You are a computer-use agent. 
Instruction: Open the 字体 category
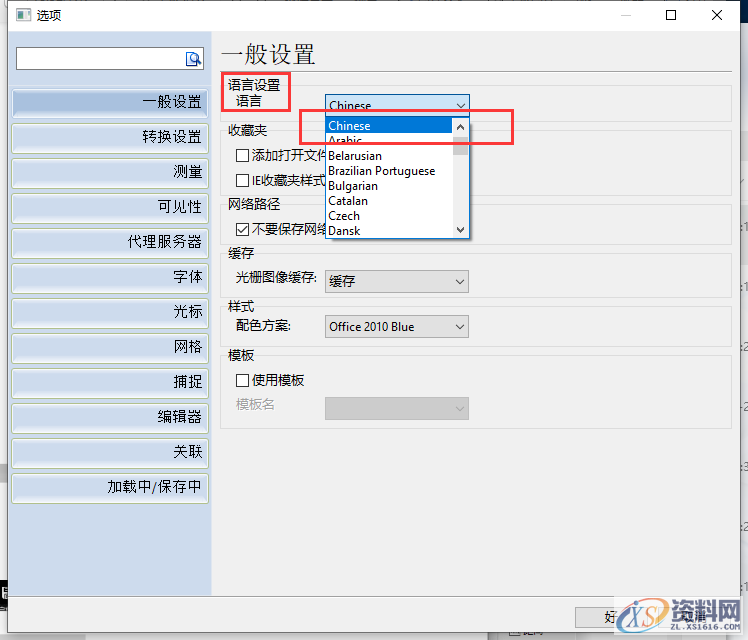[110, 277]
